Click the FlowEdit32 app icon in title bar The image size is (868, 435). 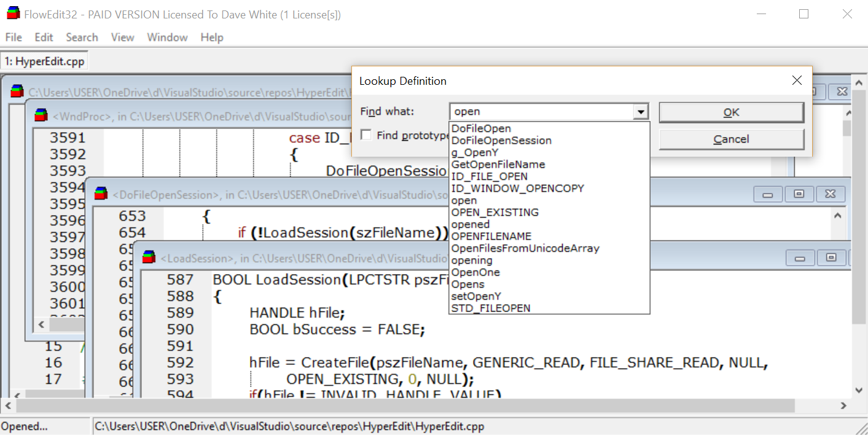click(x=13, y=14)
